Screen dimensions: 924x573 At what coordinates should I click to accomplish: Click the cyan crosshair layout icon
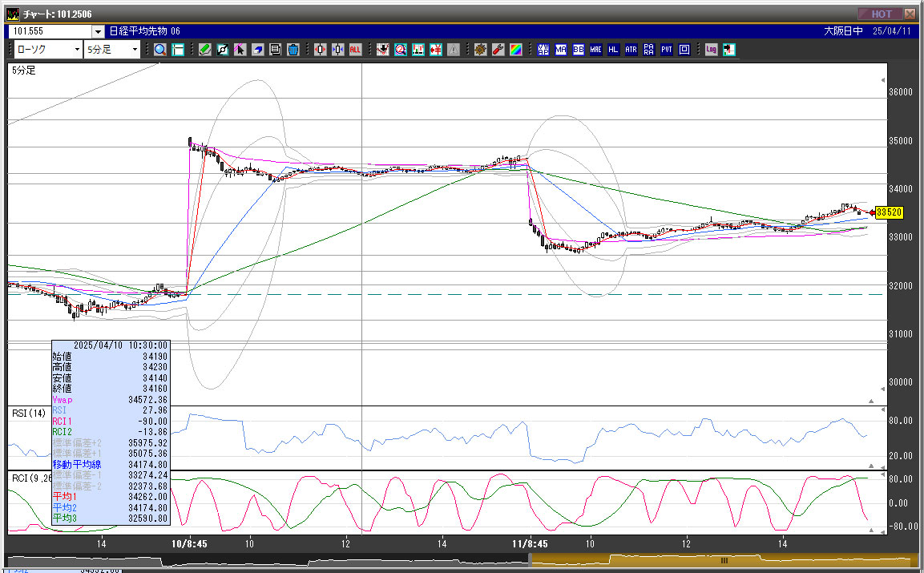click(x=177, y=50)
